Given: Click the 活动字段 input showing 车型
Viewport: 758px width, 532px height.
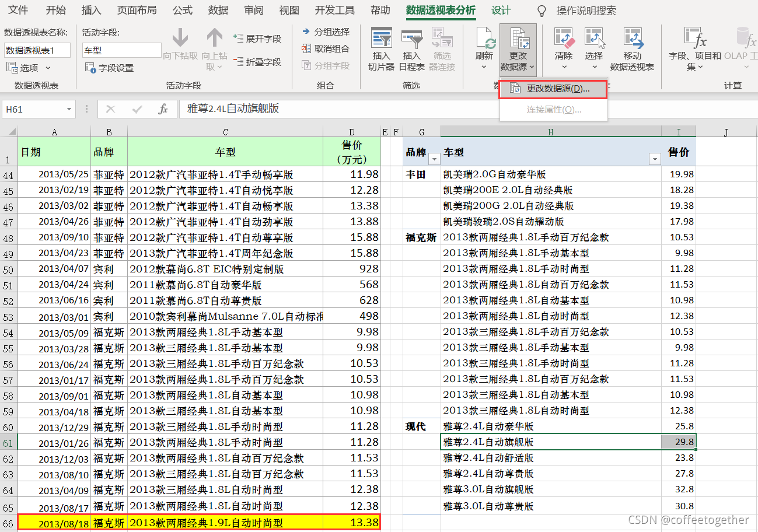Looking at the screenshot, I should (121, 50).
